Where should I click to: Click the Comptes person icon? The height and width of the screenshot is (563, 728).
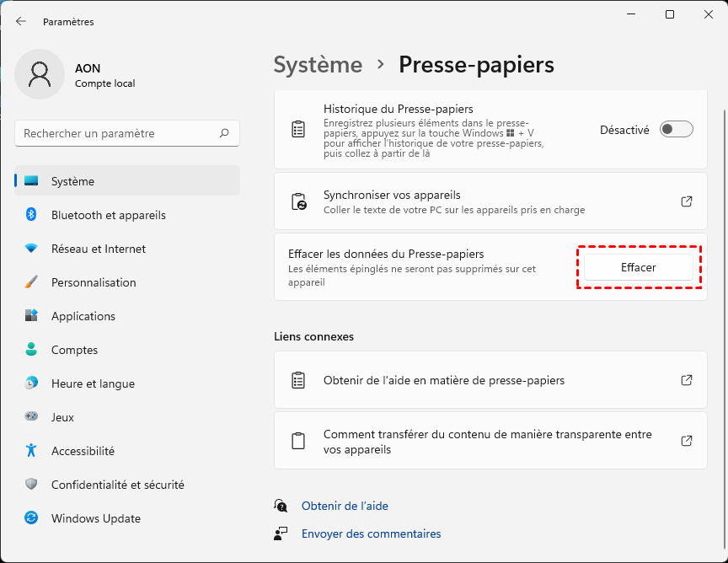point(32,350)
